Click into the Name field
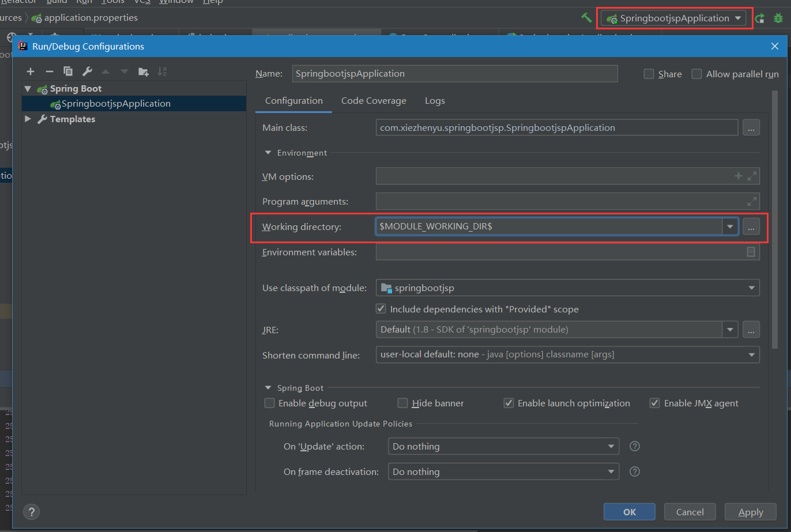The image size is (791, 532). (455, 74)
